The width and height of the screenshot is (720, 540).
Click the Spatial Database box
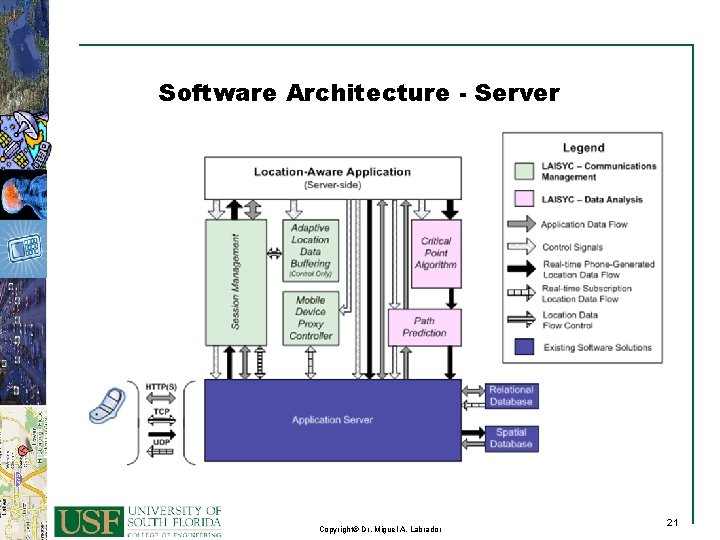[512, 439]
